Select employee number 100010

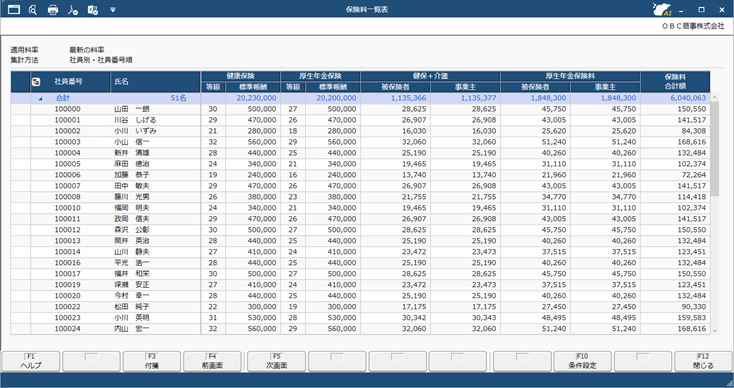(x=67, y=208)
